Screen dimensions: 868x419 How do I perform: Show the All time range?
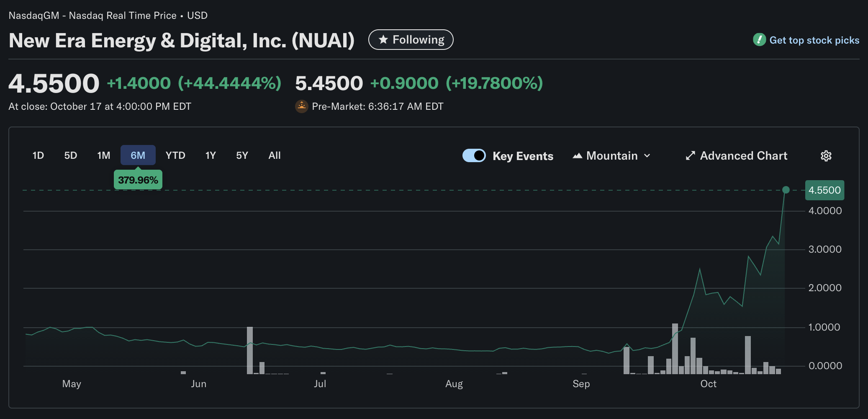(x=274, y=155)
